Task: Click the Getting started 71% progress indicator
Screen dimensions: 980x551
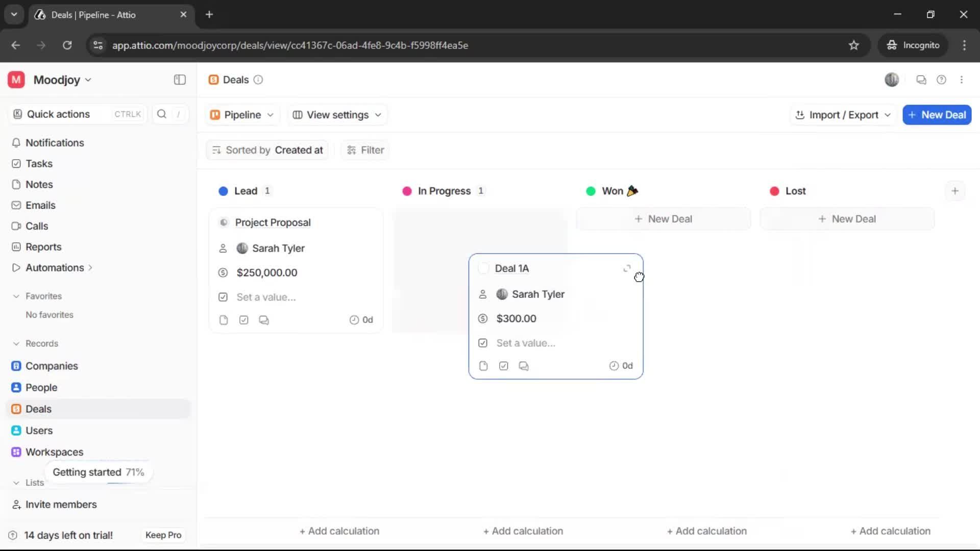Action: (98, 472)
